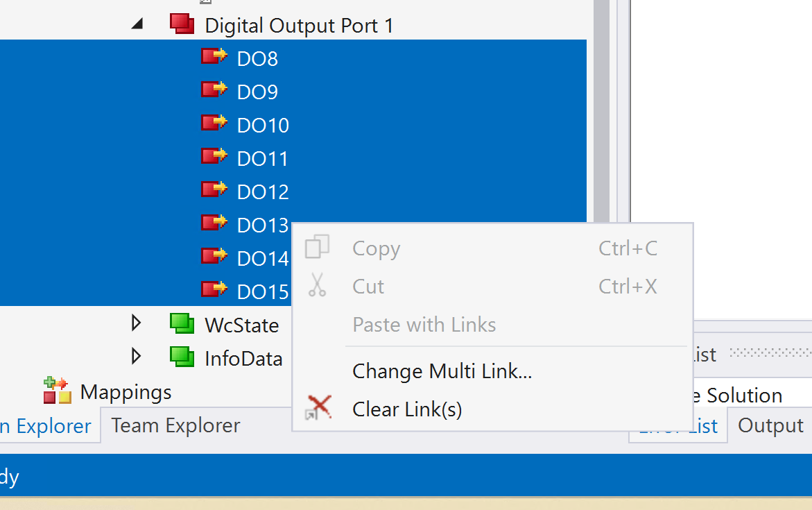Choose Change Multi Link... from context menu

point(442,371)
